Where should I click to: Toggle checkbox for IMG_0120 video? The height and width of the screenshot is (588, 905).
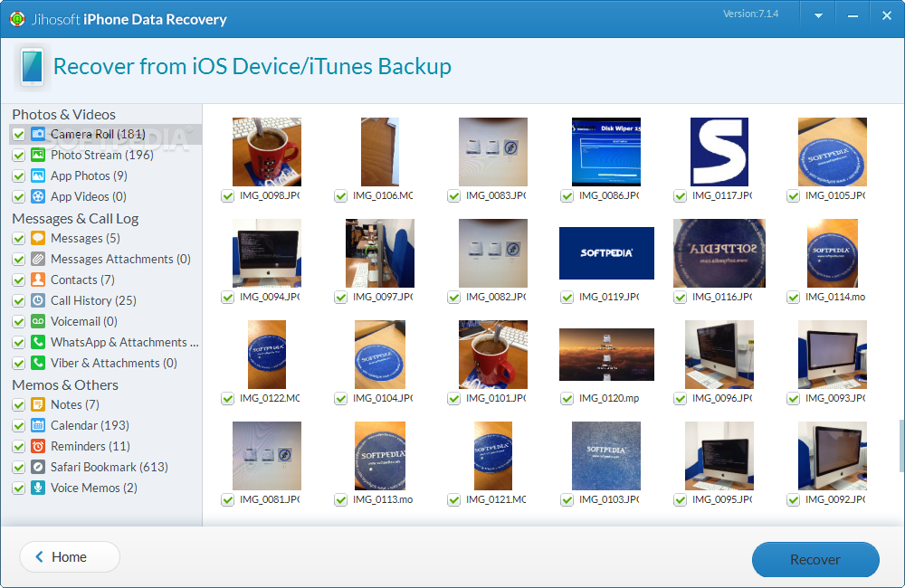(567, 398)
